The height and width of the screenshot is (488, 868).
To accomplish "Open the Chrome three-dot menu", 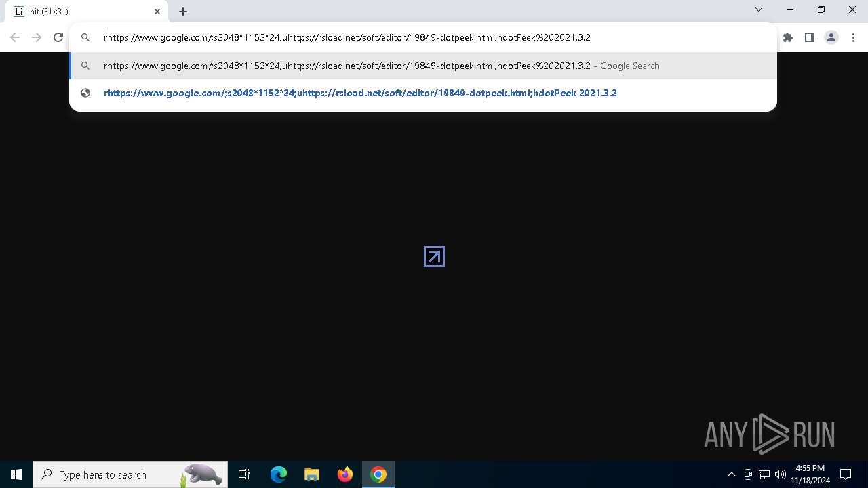I will coord(853,37).
